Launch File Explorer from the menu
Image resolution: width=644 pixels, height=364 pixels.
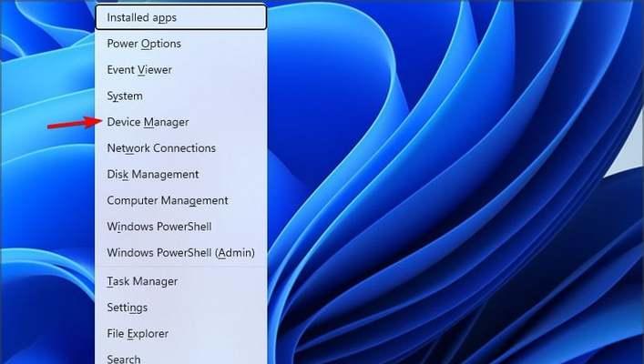tap(181, 334)
